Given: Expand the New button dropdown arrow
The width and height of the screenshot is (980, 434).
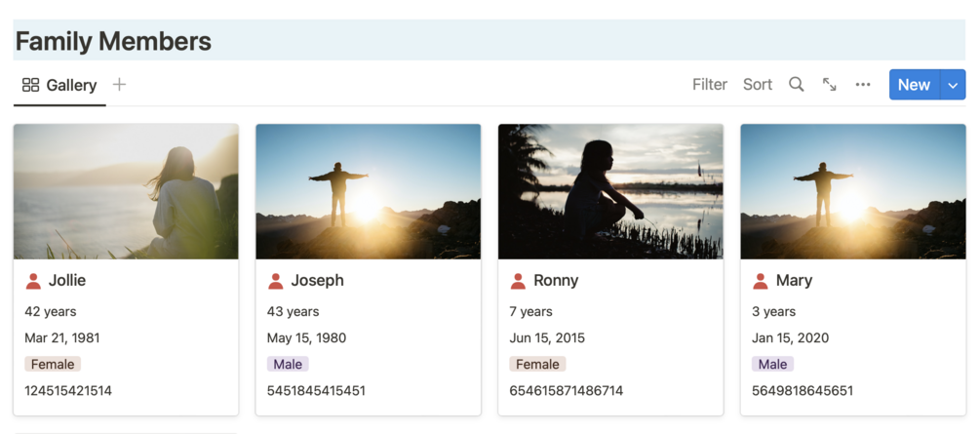Looking at the screenshot, I should (x=953, y=85).
